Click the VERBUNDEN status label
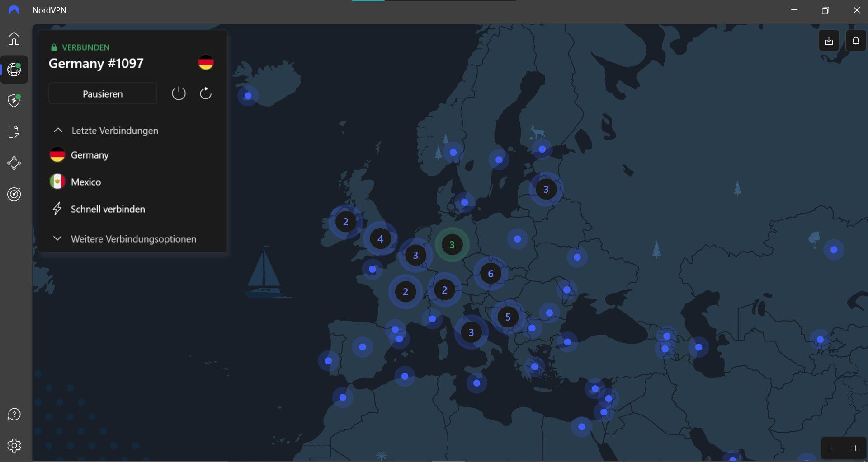The image size is (868, 462). [85, 47]
